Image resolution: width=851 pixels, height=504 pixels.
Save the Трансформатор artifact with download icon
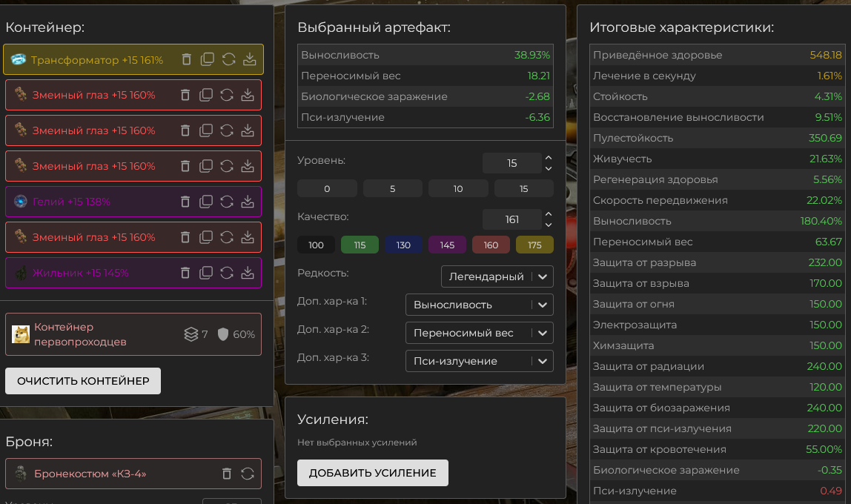coord(249,59)
